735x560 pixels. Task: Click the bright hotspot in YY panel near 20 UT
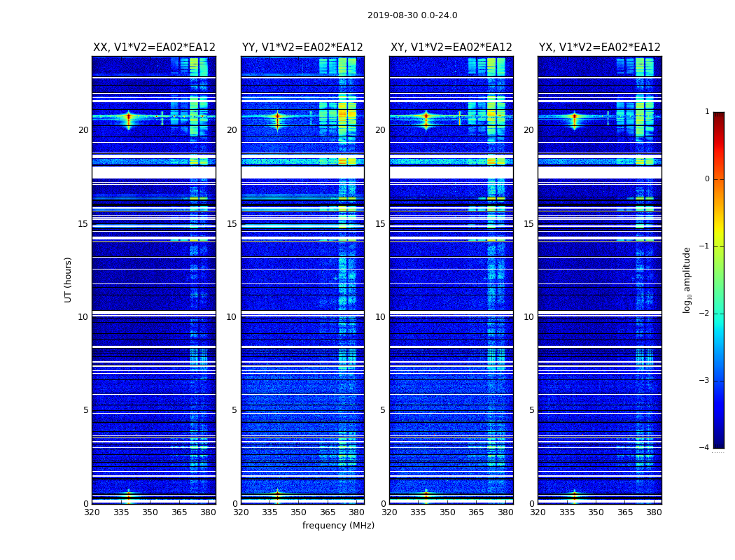277,117
